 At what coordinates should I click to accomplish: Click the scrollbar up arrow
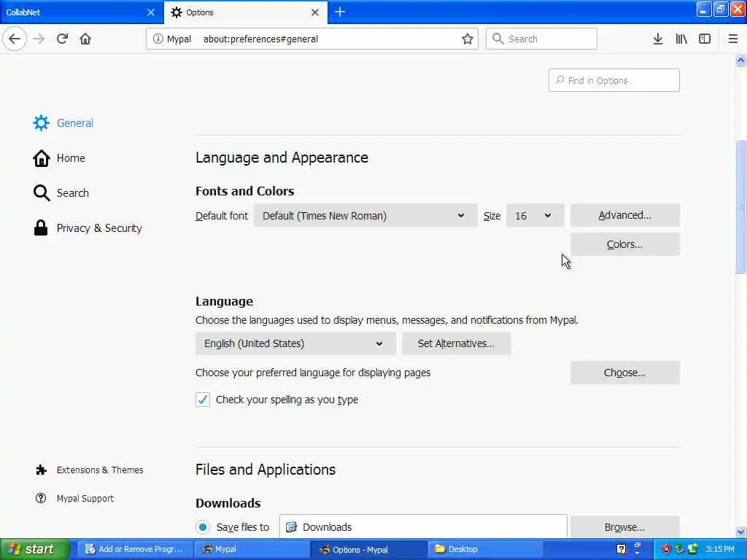[x=740, y=61]
